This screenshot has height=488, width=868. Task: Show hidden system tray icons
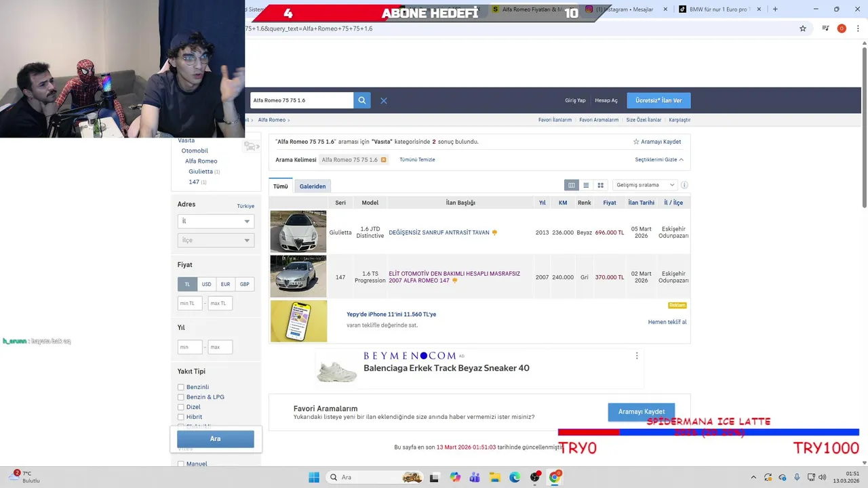(753, 477)
